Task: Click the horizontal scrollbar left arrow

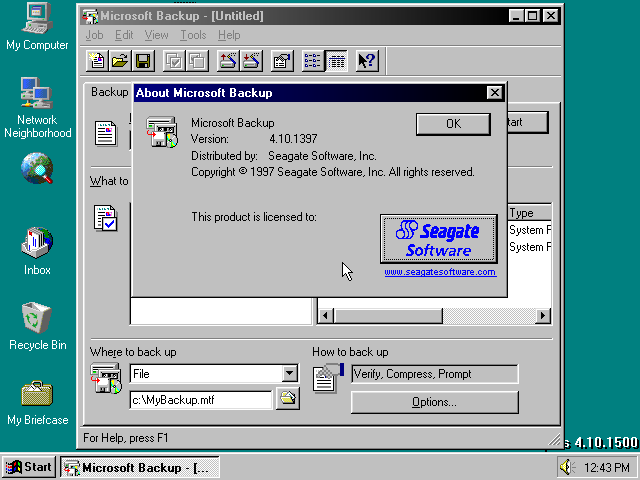Action: point(325,316)
